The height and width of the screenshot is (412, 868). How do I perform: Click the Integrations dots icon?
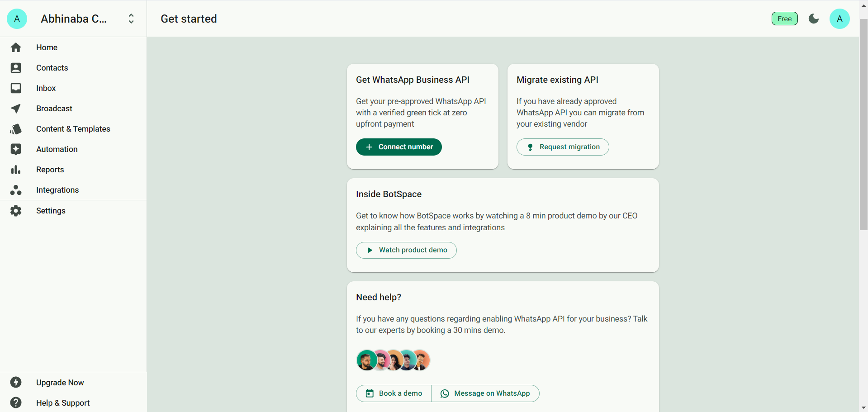click(16, 190)
